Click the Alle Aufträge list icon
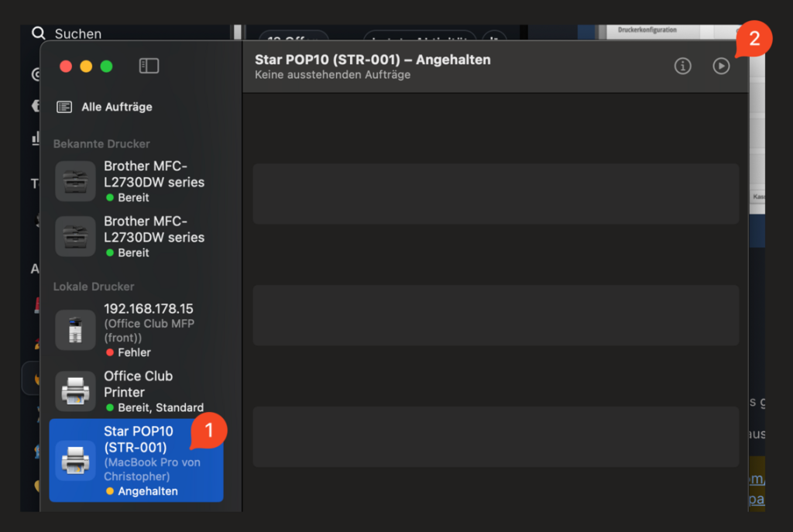 point(64,107)
